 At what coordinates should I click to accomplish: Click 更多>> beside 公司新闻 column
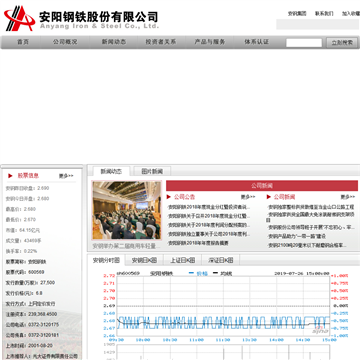point(348,197)
